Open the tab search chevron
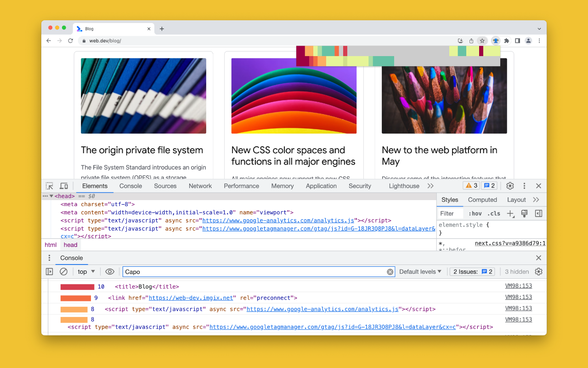 coord(539,29)
